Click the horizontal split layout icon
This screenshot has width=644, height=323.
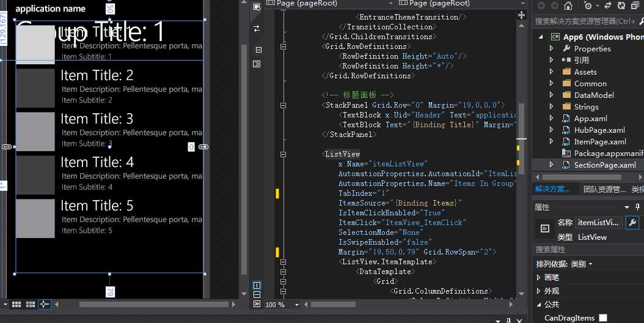[257, 295]
